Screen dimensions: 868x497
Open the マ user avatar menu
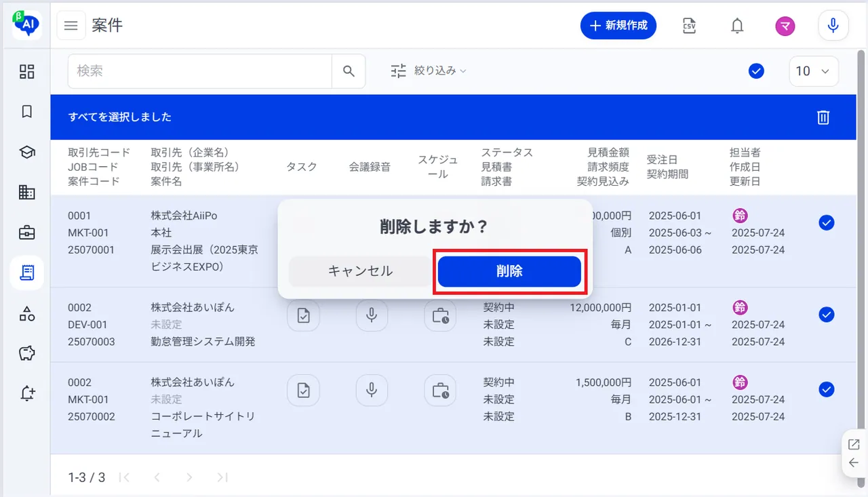[785, 26]
